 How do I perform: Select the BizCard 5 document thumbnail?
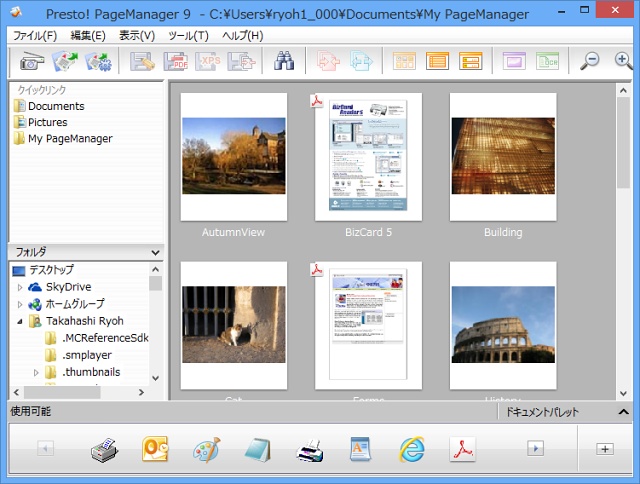click(x=368, y=157)
